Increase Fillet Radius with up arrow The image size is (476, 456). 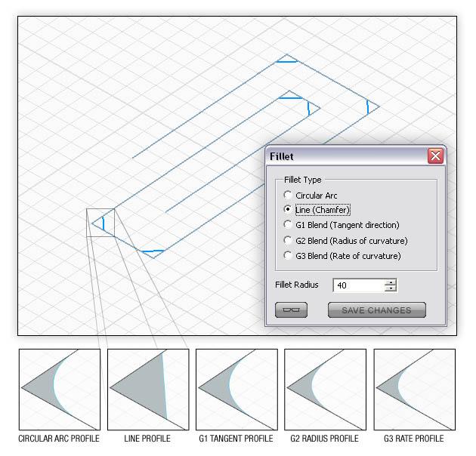(391, 282)
